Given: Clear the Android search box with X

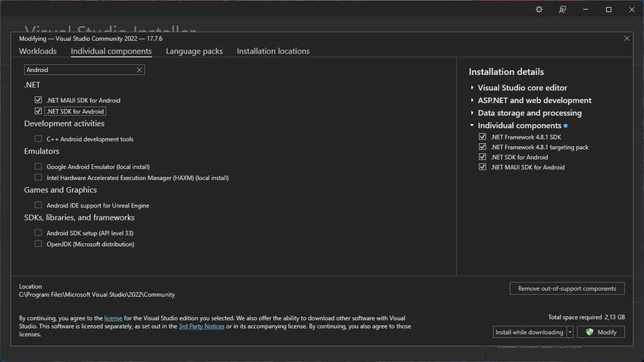Looking at the screenshot, I should (x=139, y=70).
